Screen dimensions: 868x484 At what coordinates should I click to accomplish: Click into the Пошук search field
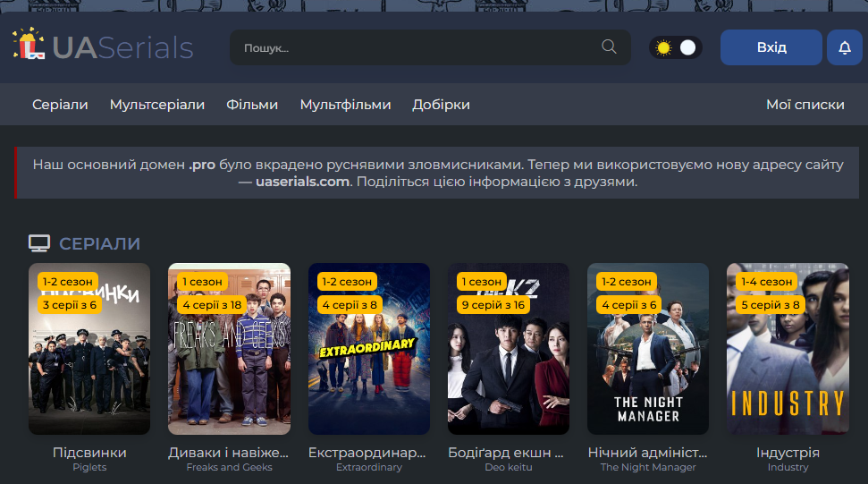[430, 47]
